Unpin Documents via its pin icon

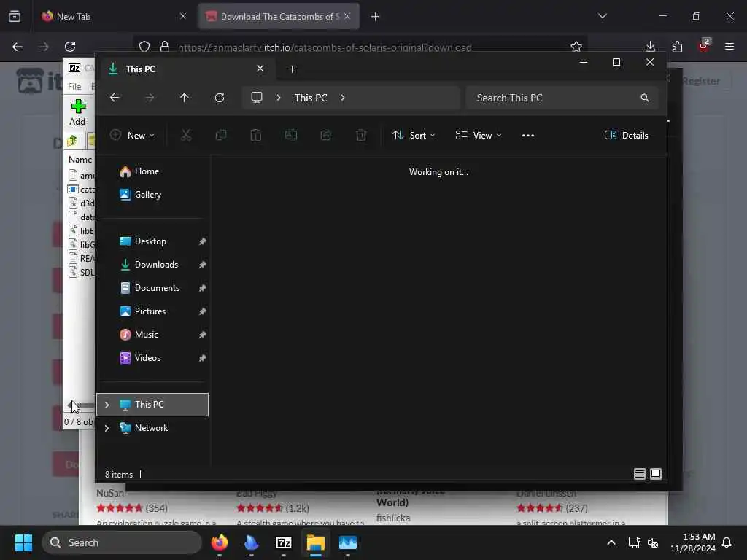tap(203, 288)
